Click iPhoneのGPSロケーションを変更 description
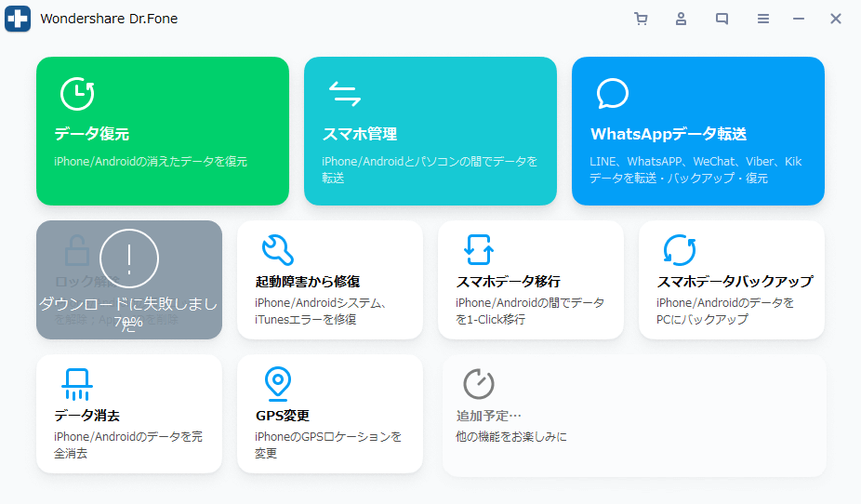Image resolution: width=861 pixels, height=504 pixels. tap(328, 445)
